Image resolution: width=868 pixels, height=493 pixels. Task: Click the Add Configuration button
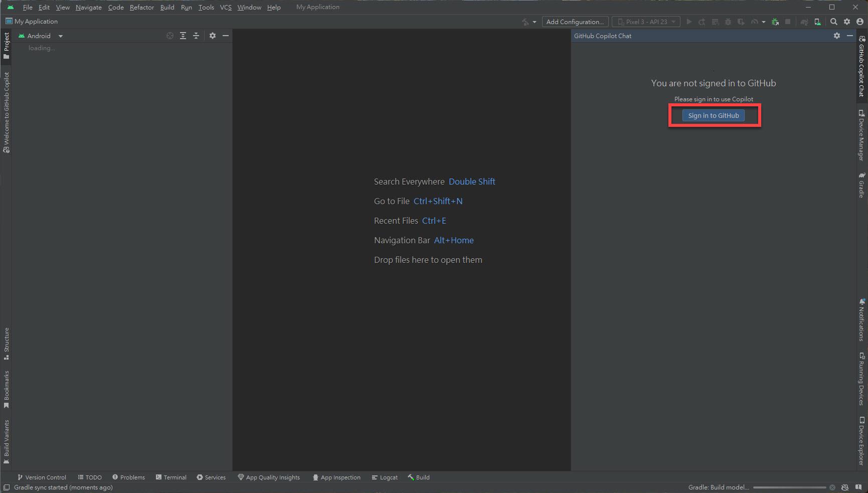575,22
